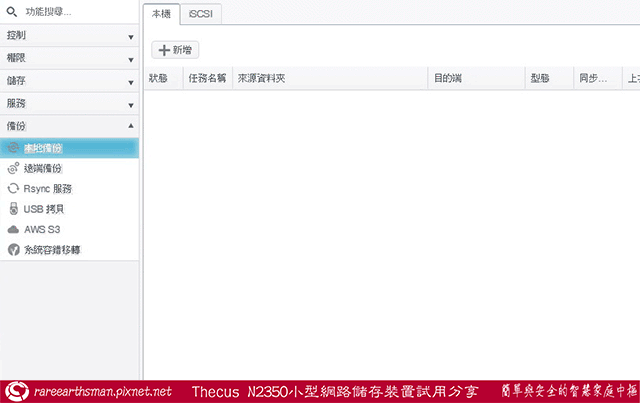Click the AWS S3 cloud icon

pyautogui.click(x=13, y=229)
